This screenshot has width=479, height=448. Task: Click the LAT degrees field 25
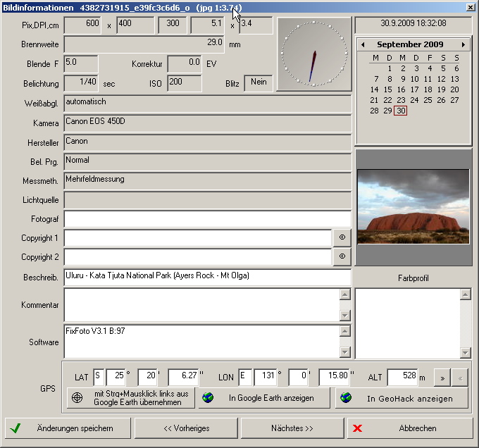coord(116,377)
